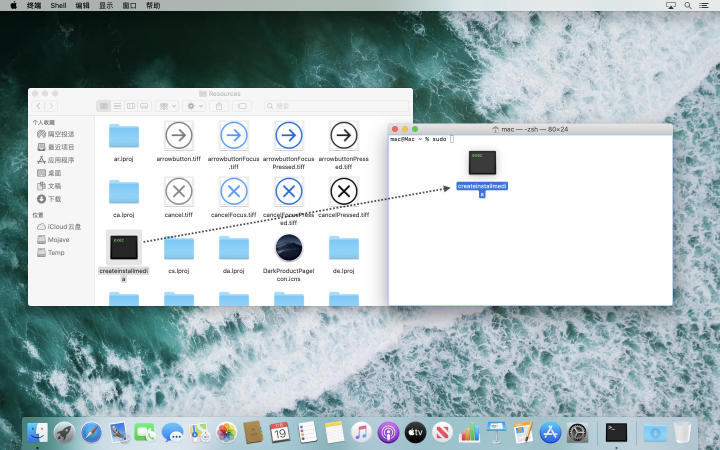Screen dimensions: 720x450
Task: Open the Finder gear action menu
Action: point(195,106)
